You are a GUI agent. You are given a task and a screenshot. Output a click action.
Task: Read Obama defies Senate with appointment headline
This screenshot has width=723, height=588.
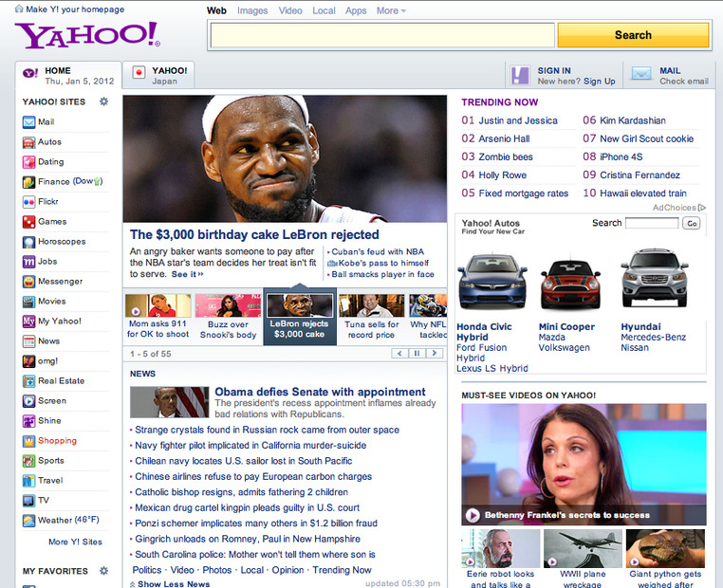pos(320,392)
